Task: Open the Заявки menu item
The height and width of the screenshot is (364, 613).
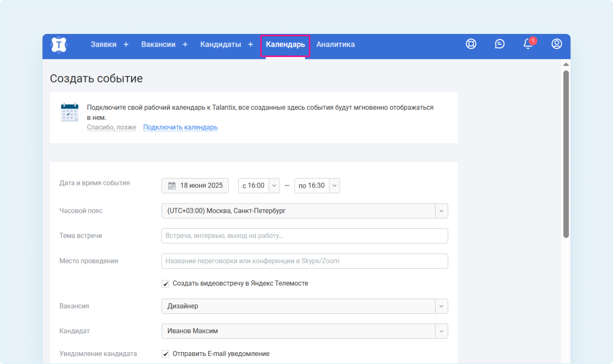Action: tap(103, 44)
